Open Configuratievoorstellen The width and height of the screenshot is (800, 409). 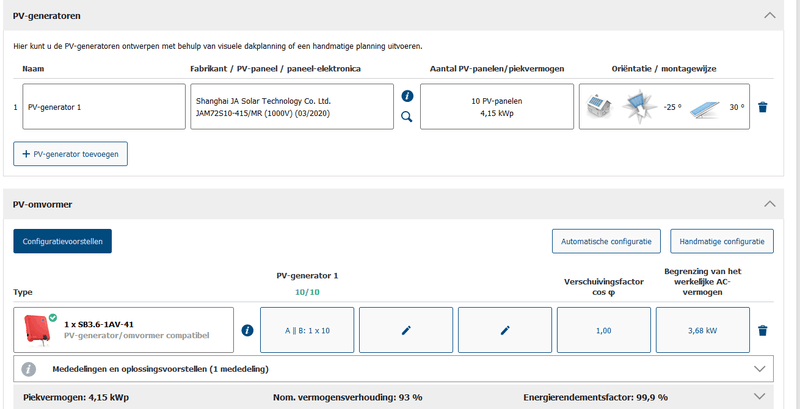(x=62, y=241)
